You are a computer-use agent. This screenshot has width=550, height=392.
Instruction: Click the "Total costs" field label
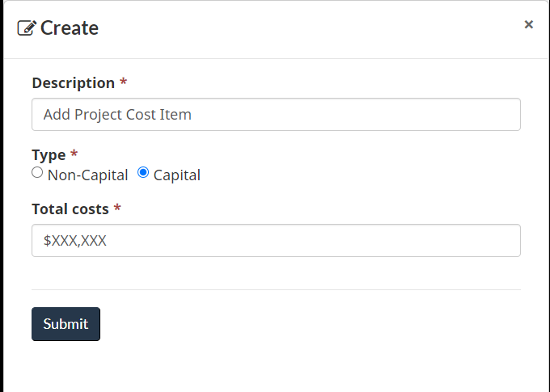pyautogui.click(x=70, y=209)
